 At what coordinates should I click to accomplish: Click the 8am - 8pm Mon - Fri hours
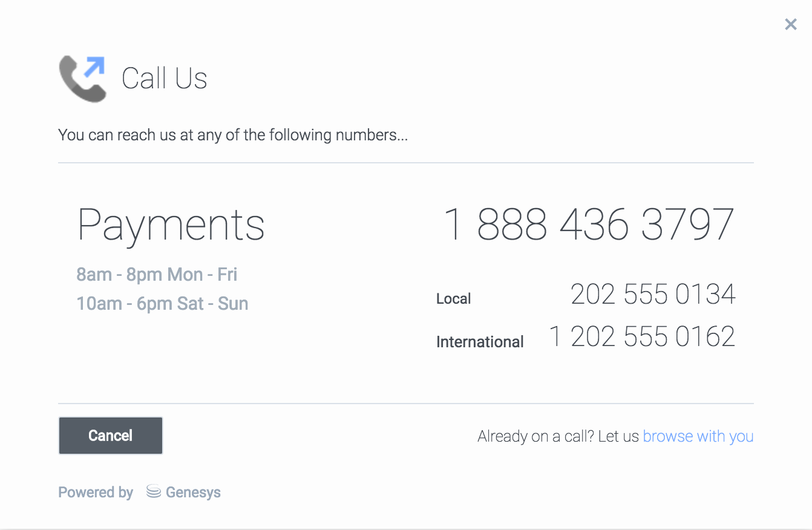coord(157,275)
